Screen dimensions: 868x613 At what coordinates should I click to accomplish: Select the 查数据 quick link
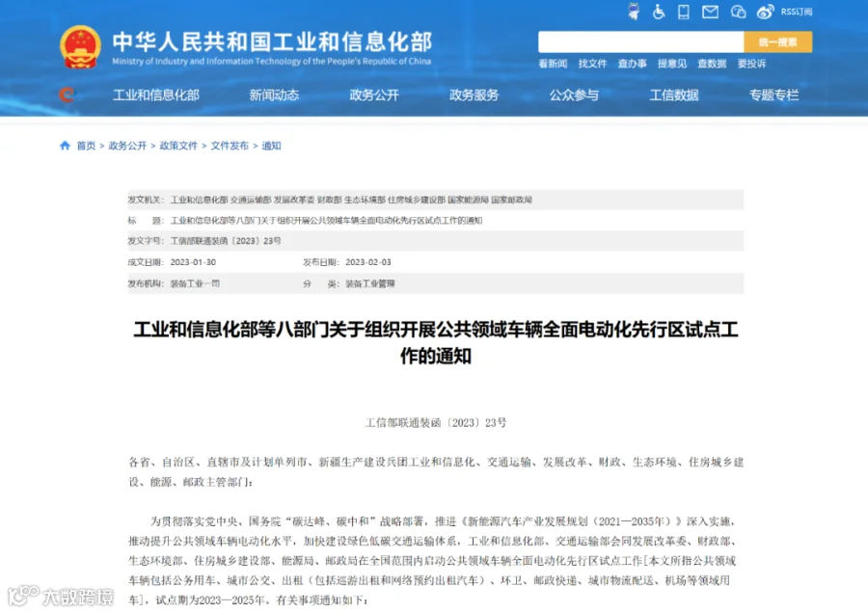(712, 64)
